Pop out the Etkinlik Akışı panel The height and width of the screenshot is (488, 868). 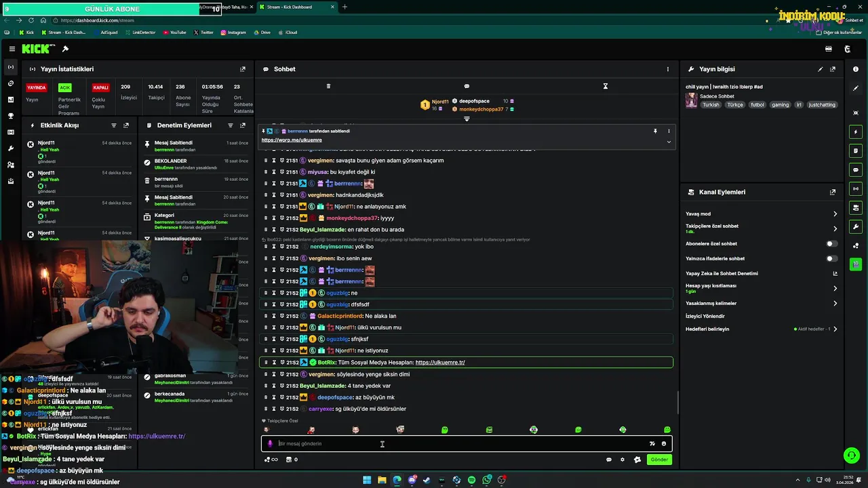[x=126, y=125]
